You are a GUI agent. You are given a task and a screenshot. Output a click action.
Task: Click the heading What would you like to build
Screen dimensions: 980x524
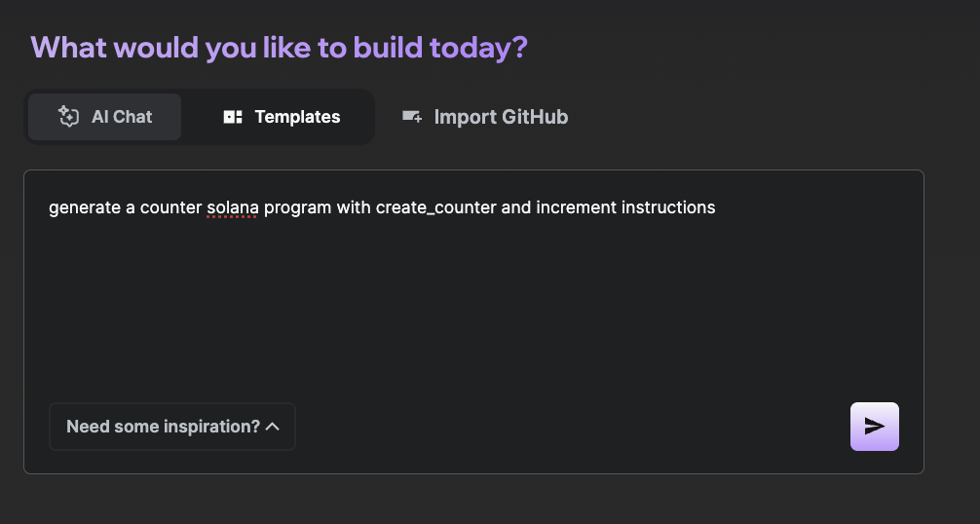279,47
